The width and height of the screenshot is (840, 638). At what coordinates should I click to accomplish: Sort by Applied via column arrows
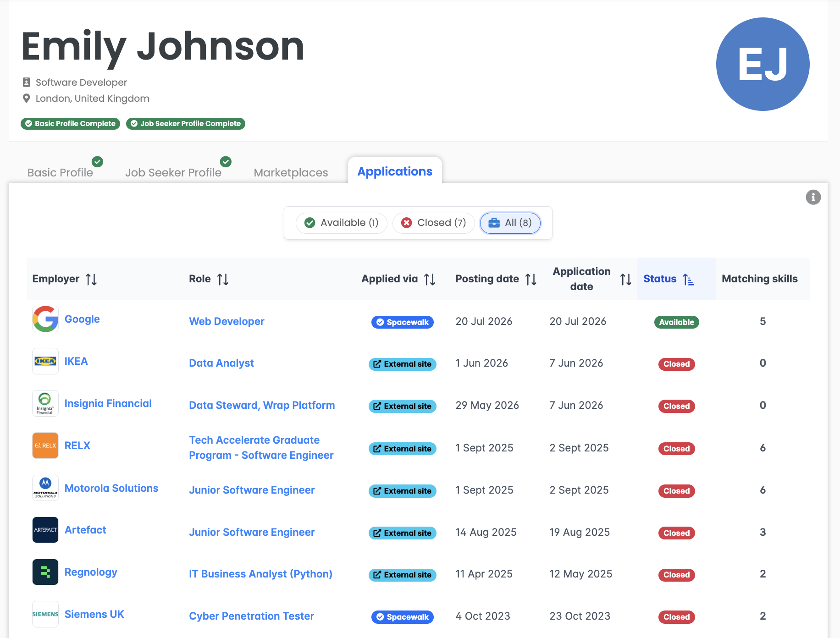430,279
